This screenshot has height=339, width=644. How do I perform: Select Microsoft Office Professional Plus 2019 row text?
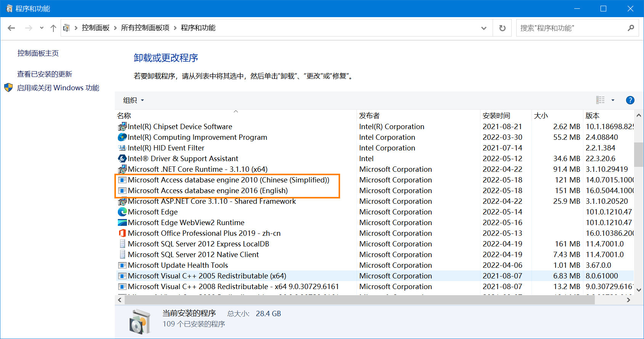click(204, 233)
